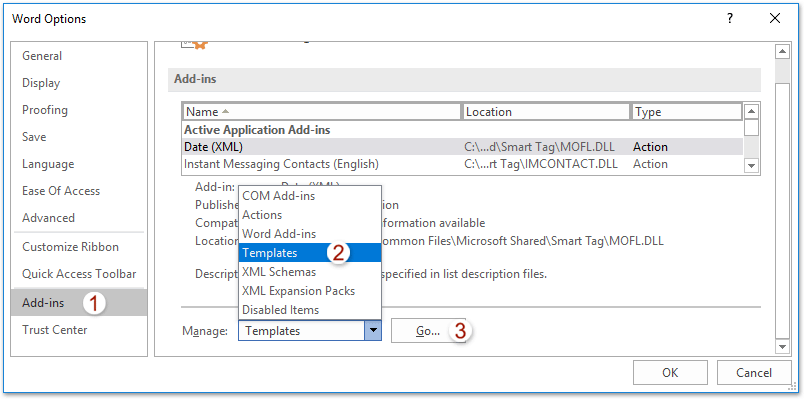
Task: Select the General category
Action: click(42, 56)
